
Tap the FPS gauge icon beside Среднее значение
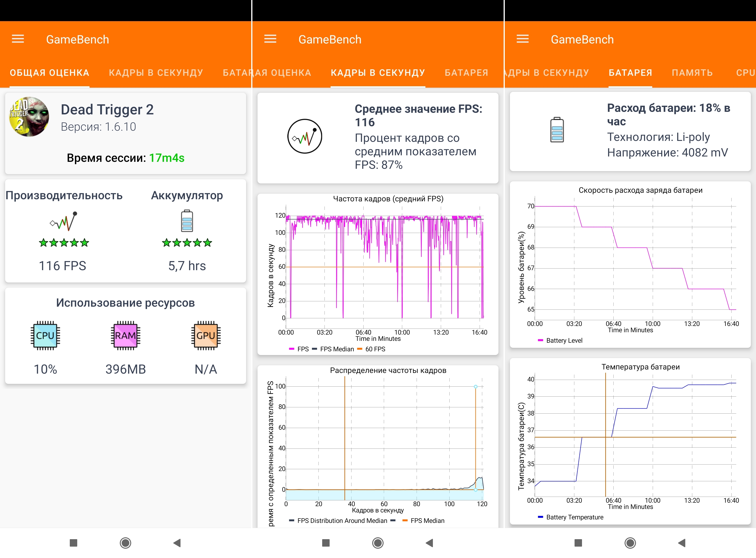[x=304, y=136]
